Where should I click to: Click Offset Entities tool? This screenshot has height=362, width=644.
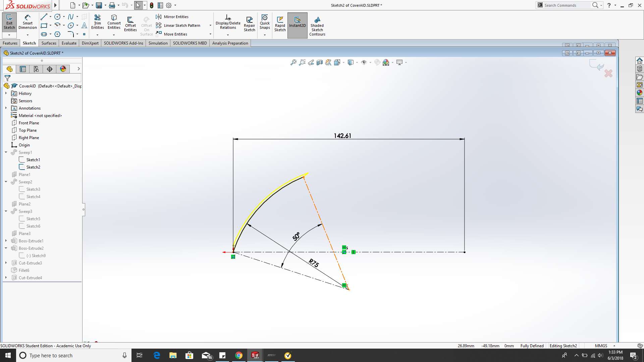click(x=130, y=24)
